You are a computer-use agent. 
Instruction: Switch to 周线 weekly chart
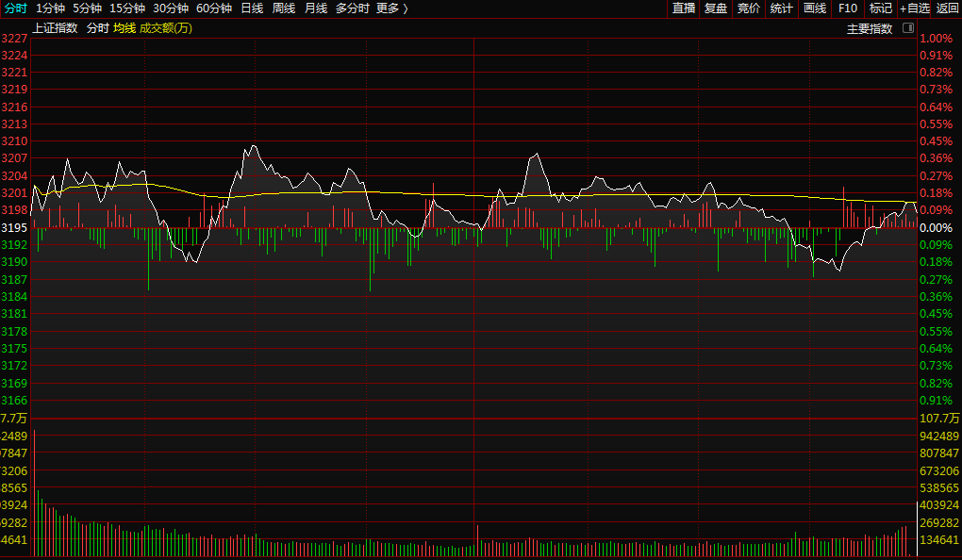[x=284, y=8]
